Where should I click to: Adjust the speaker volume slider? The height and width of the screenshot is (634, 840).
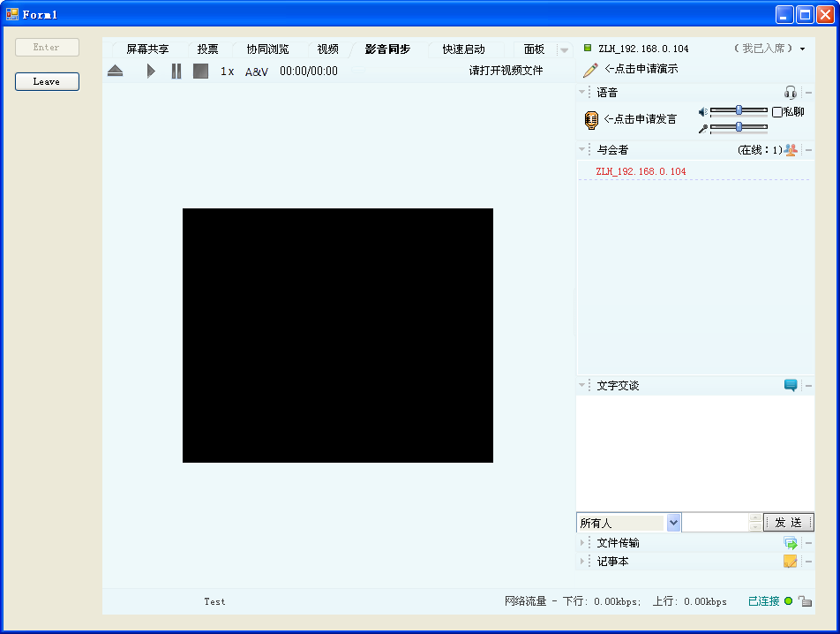pyautogui.click(x=739, y=110)
